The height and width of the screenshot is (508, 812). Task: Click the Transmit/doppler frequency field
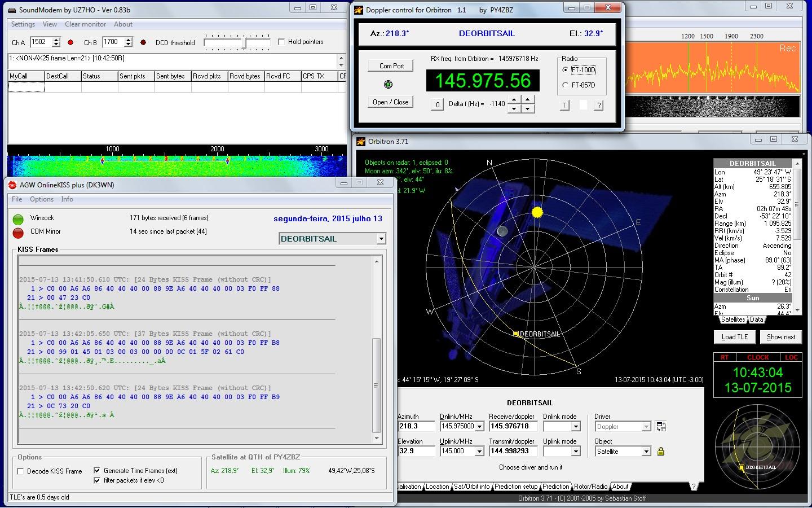coord(513,451)
